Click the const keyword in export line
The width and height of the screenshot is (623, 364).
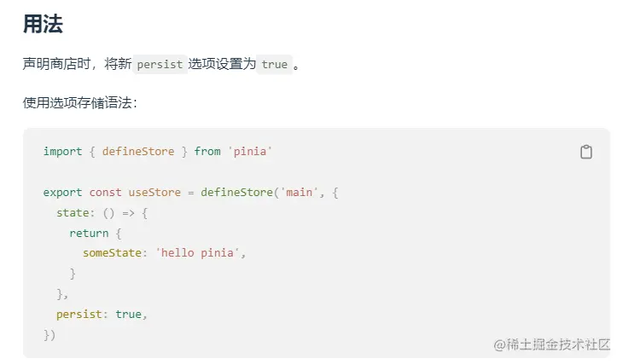point(105,193)
